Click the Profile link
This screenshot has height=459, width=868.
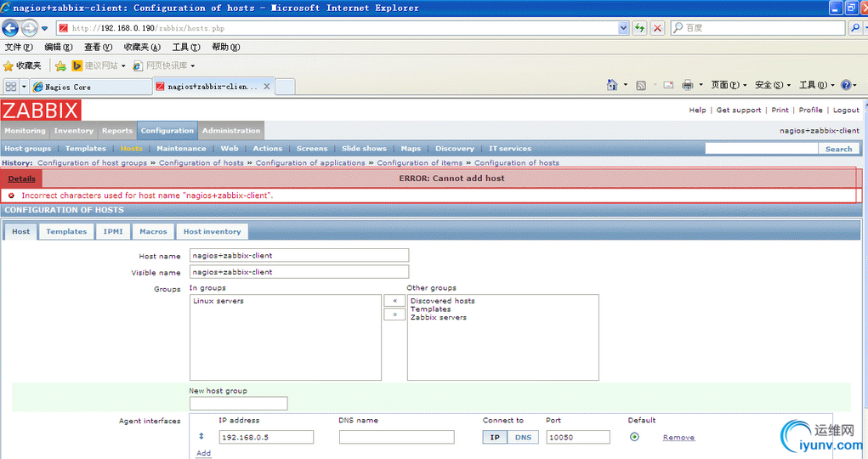click(810, 110)
